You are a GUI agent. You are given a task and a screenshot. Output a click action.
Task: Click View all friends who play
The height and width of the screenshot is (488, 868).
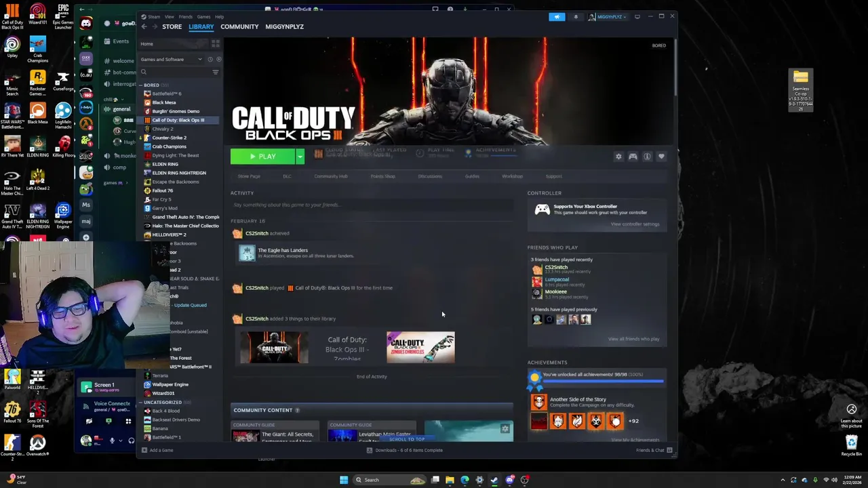[633, 339]
